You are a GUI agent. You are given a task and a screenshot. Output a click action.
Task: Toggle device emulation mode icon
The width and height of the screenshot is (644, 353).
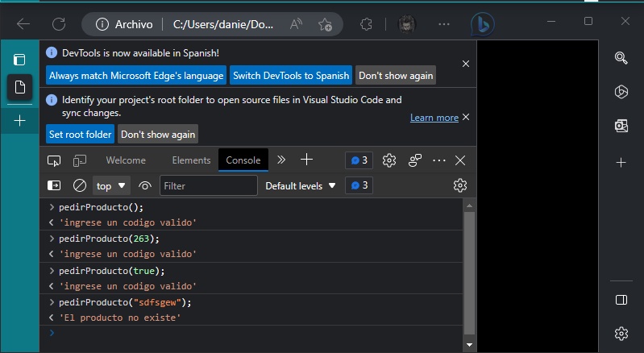coord(80,160)
